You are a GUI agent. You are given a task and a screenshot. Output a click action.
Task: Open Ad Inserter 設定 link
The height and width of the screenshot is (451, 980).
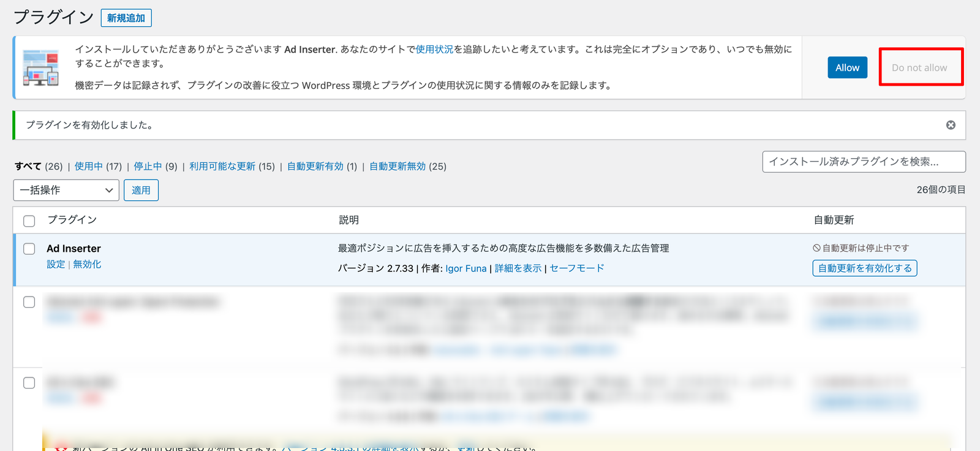coord(56,264)
